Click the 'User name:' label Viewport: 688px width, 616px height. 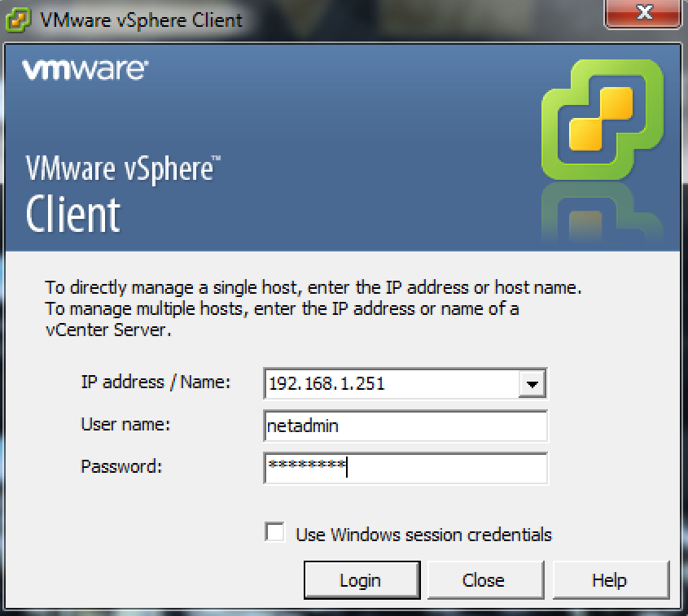pyautogui.click(x=126, y=425)
